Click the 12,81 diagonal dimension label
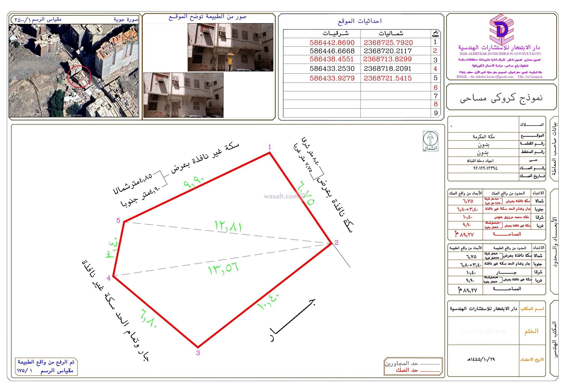 tap(228, 226)
